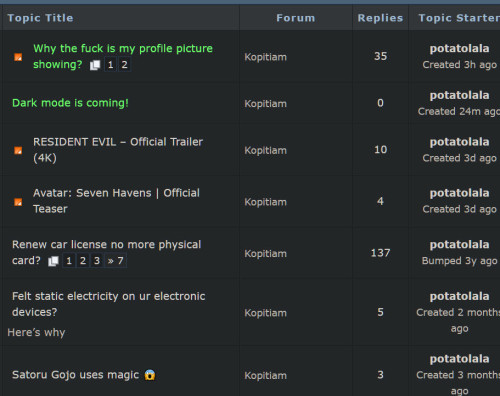500x396 pixels.
Task: Click 3 replies count for Satoru Gojo topic
Action: coord(380,375)
